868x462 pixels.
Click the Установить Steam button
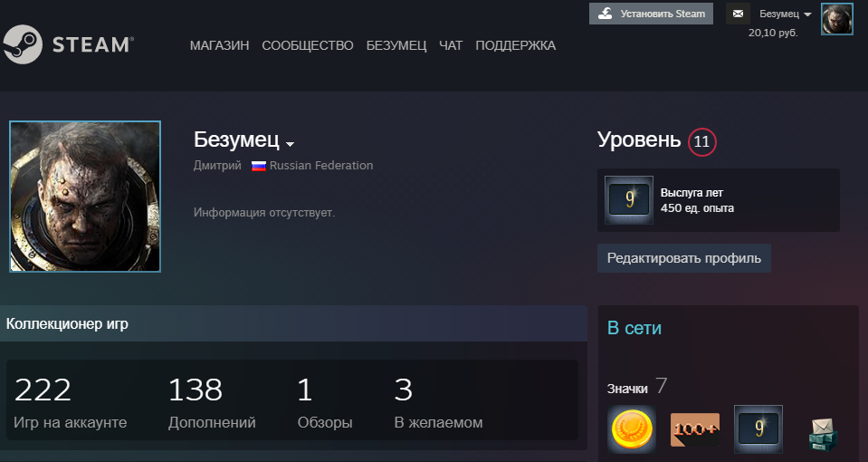(651, 14)
